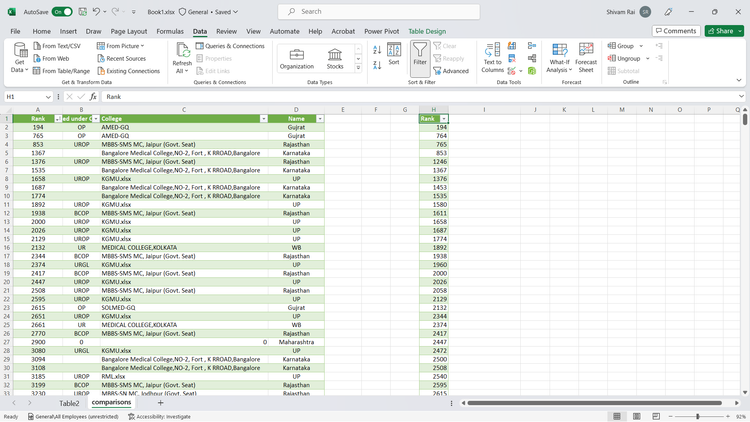Open the Sort dialog
This screenshot has height=422, width=750.
coord(394,54)
